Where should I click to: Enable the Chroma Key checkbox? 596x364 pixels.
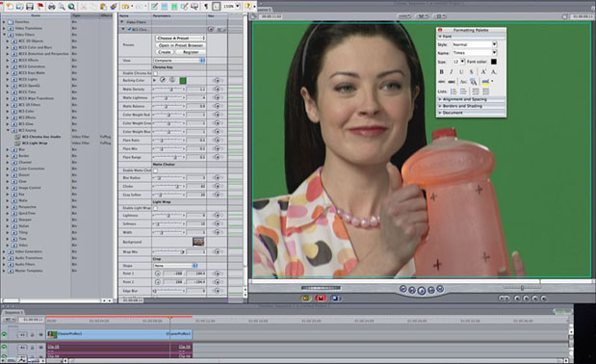[x=155, y=73]
